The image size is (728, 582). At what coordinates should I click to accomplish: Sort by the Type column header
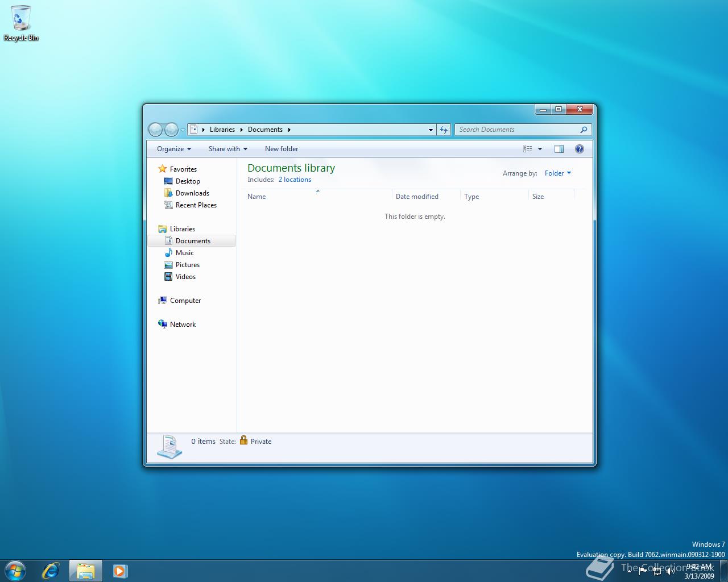click(494, 197)
